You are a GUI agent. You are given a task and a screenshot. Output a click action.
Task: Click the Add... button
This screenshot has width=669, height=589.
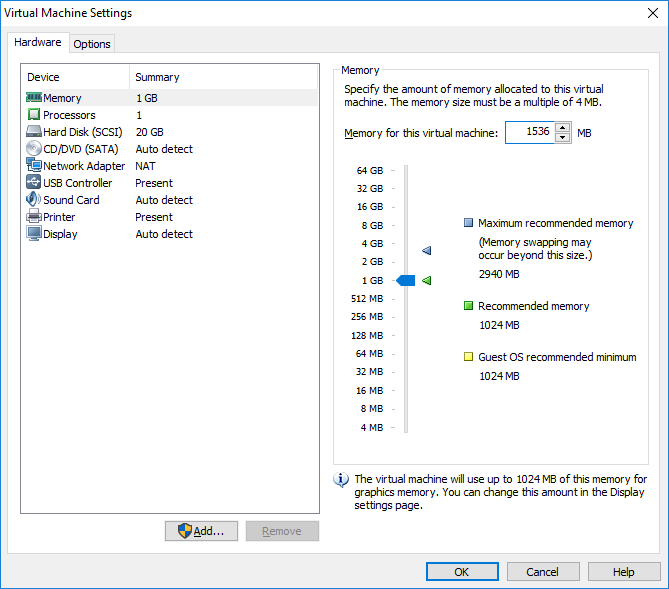coord(201,531)
